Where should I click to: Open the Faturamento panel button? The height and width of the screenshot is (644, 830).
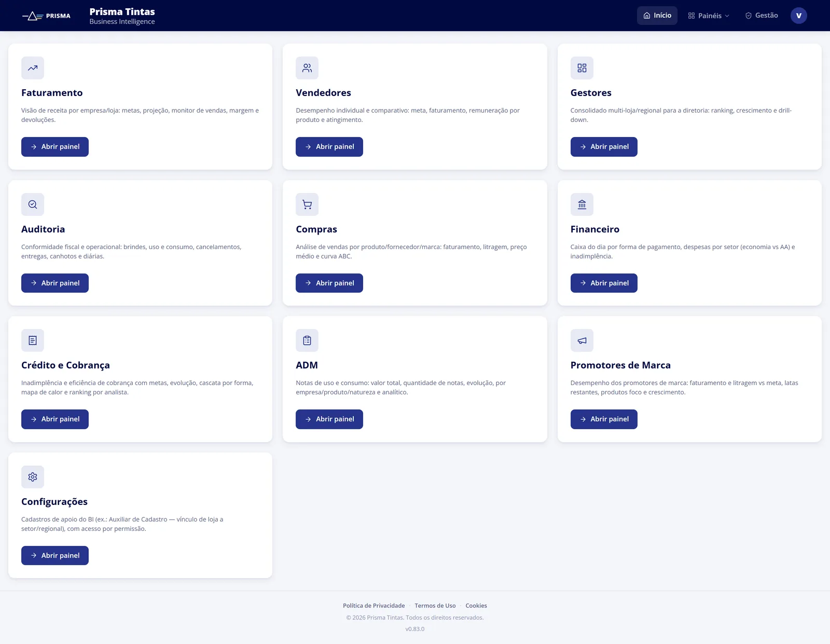55,147
